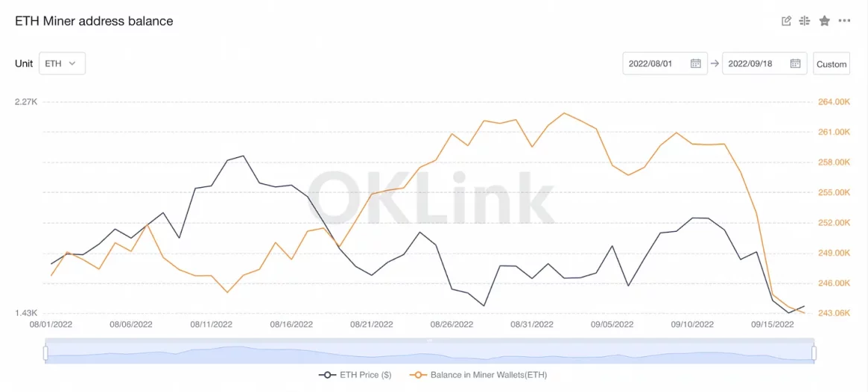Toggle the ETH Price ($) series
The width and height of the screenshot is (868, 392).
pos(366,375)
